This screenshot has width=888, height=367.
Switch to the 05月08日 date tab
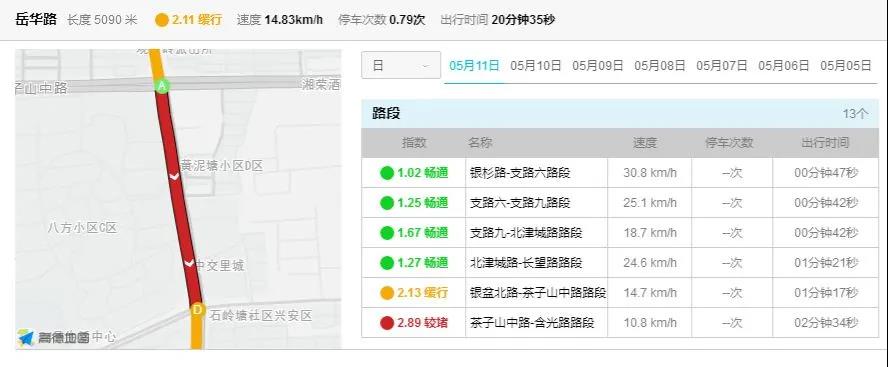(660, 65)
